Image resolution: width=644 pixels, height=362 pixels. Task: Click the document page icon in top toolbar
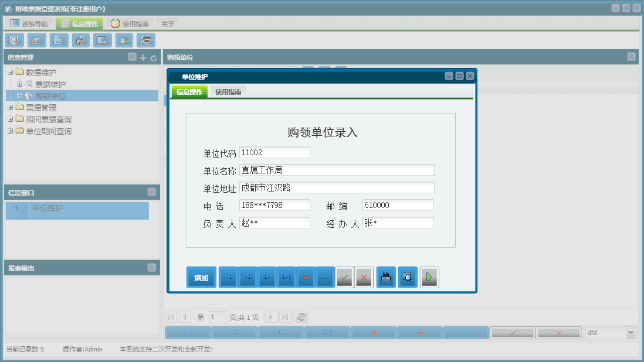coord(59,40)
